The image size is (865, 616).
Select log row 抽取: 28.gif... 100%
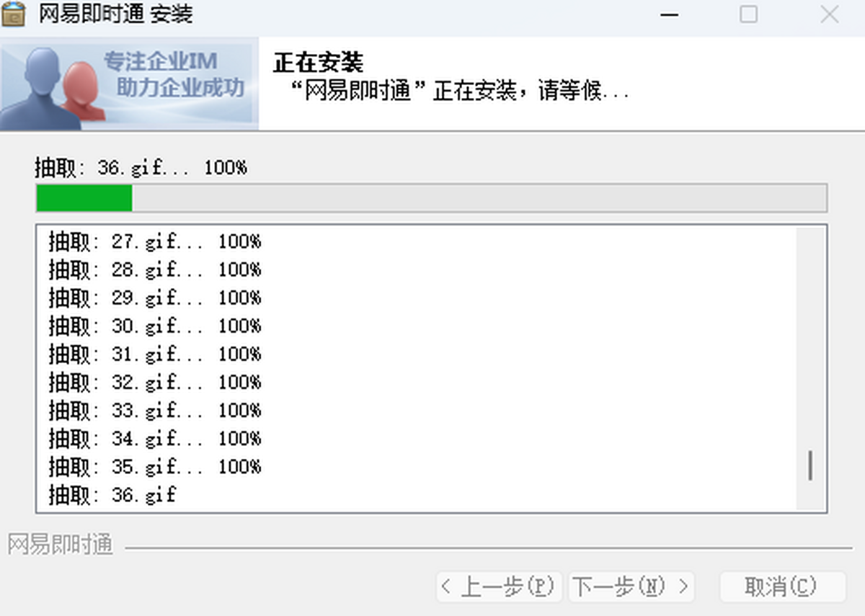pyautogui.click(x=155, y=269)
